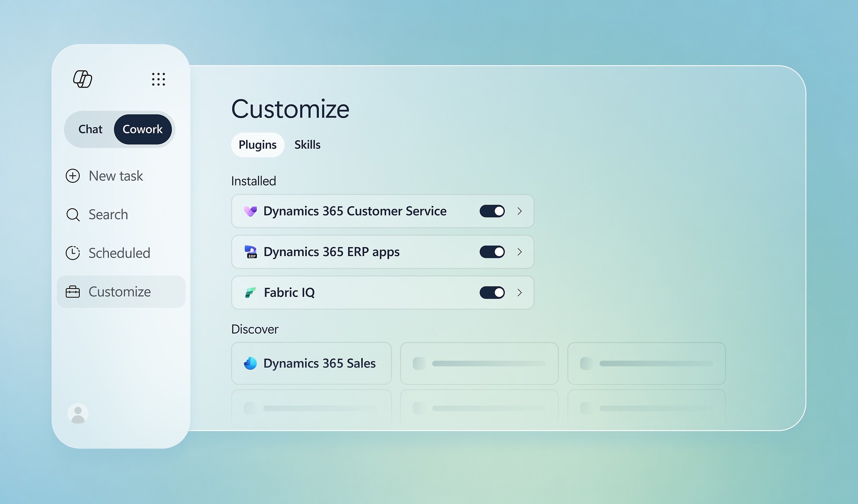858x504 pixels.
Task: Expand the Dynamics 365 ERP apps chevron
Action: click(x=520, y=252)
